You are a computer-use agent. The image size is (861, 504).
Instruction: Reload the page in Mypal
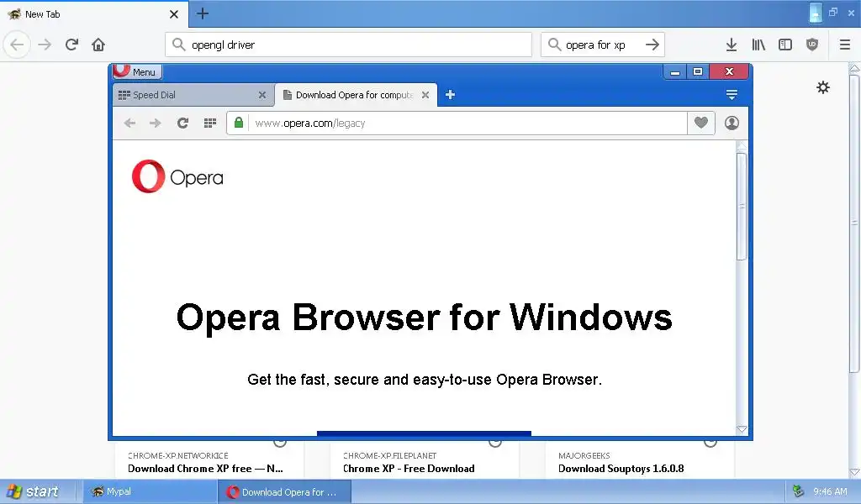pos(72,45)
